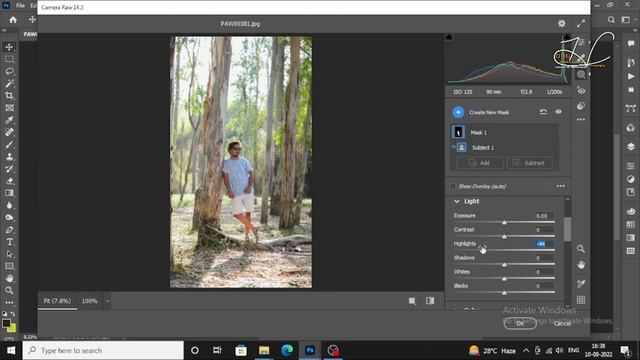
Task: Click the Exposure slider handle
Action: coord(504,222)
